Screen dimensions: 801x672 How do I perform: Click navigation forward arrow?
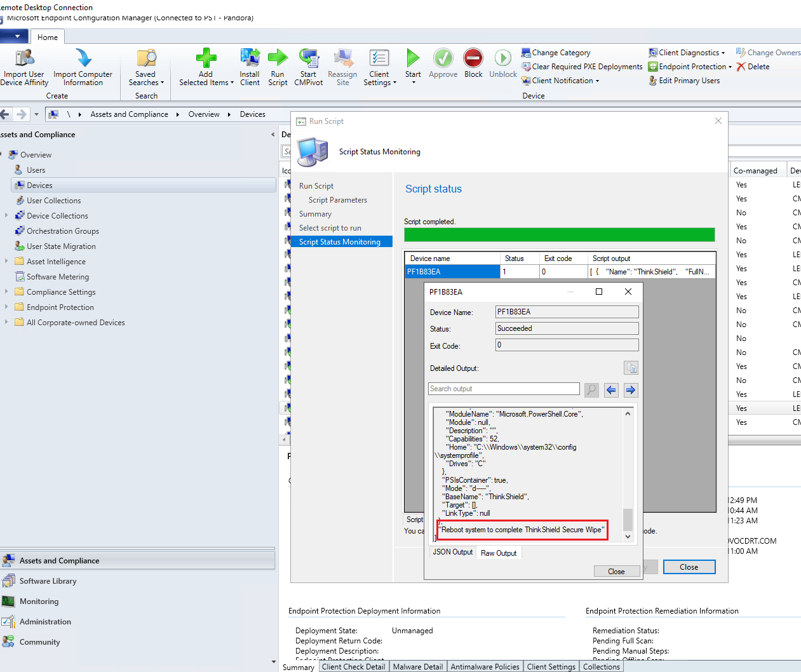[x=22, y=114]
